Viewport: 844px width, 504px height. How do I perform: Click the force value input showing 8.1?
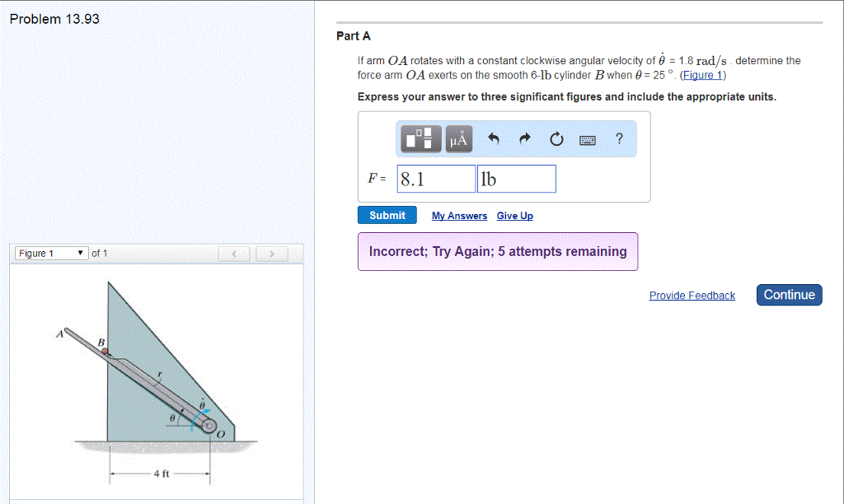(x=436, y=178)
